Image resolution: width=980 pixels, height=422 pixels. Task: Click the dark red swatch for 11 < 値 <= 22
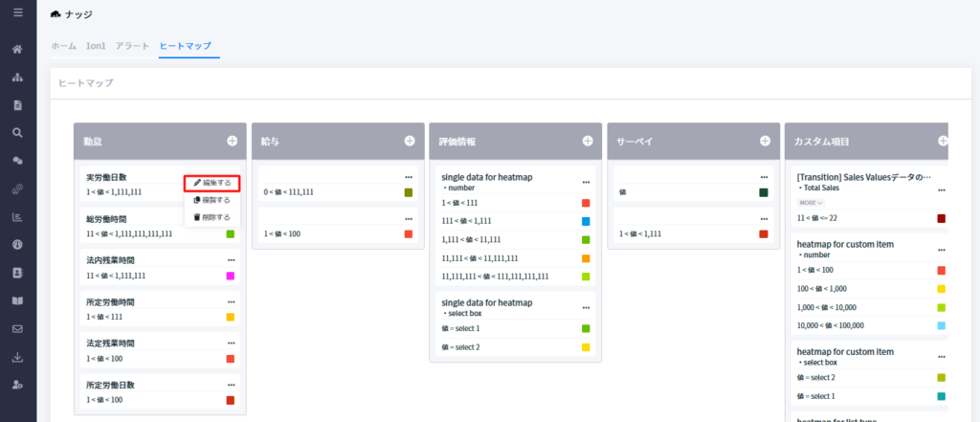coord(942,218)
